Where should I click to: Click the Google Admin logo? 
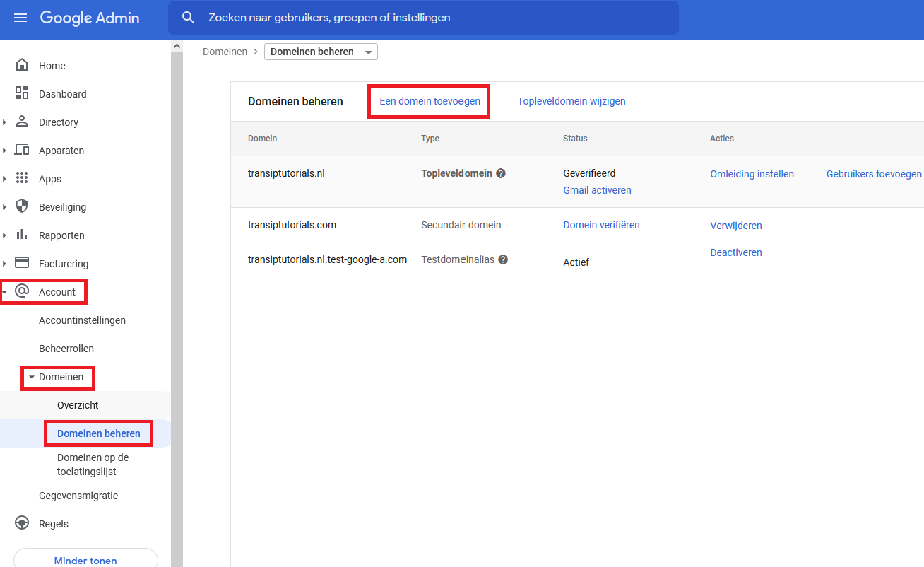tap(90, 18)
